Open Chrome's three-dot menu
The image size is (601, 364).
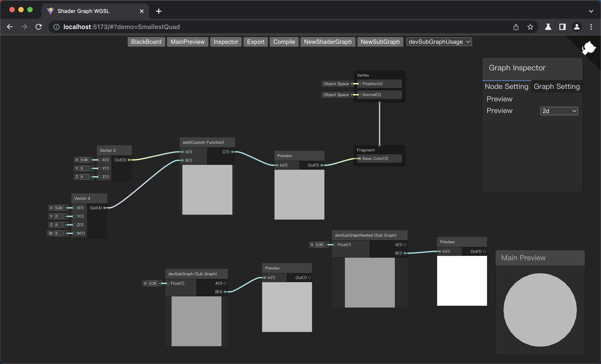point(591,27)
